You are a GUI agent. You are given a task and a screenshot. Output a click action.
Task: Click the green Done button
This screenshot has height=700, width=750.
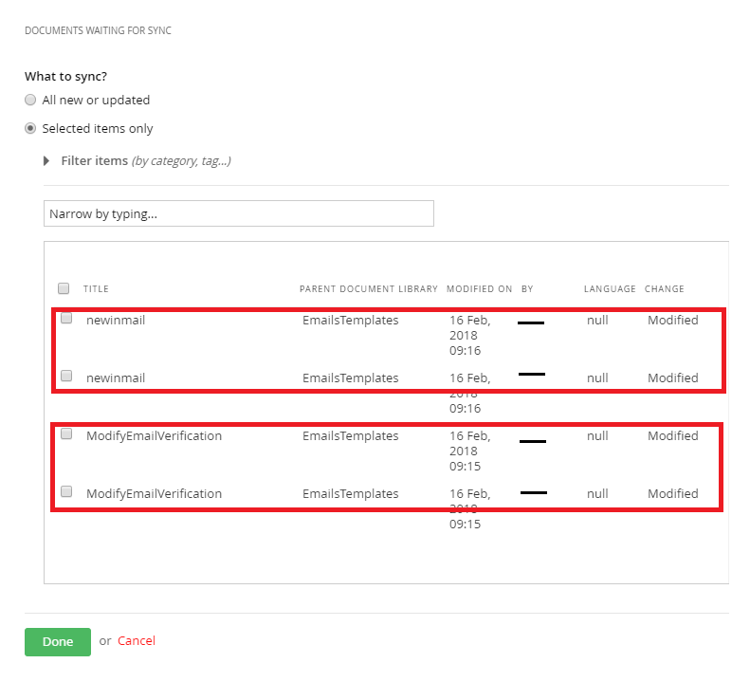[58, 641]
